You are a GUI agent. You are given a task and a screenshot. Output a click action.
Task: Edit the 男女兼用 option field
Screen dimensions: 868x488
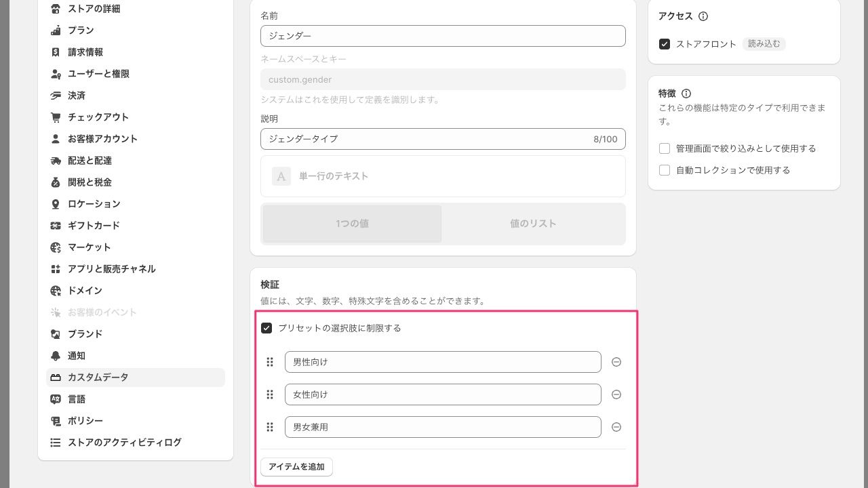443,427
